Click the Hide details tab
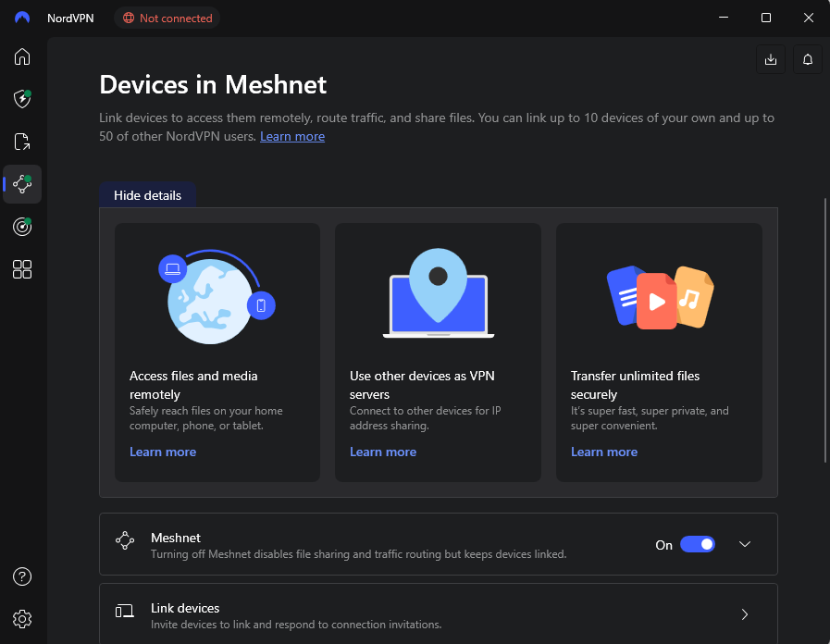 coord(146,195)
